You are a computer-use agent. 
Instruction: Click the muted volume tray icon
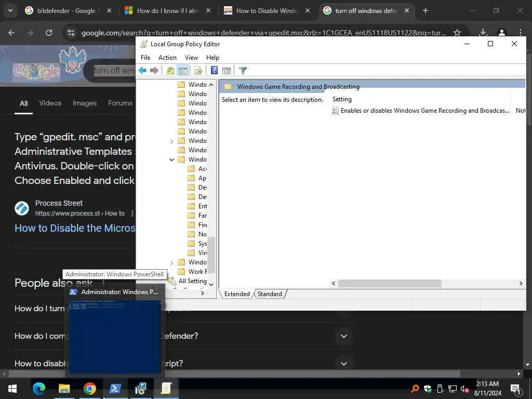tap(464, 389)
